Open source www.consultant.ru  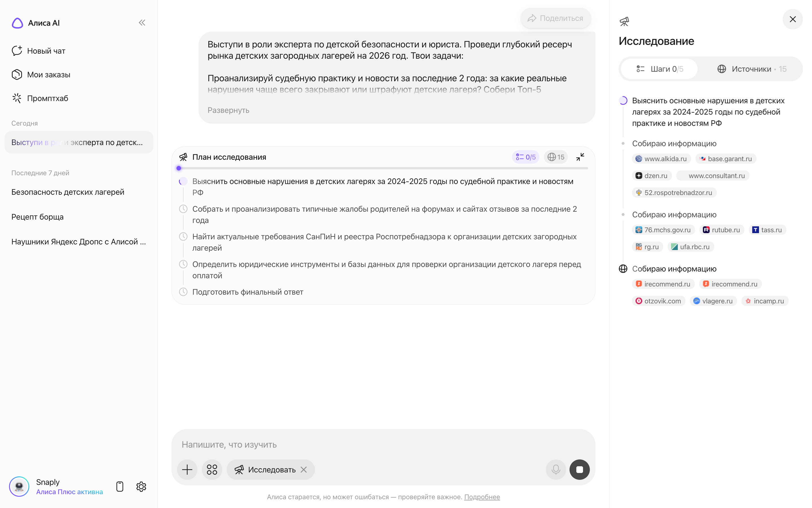pos(713,175)
